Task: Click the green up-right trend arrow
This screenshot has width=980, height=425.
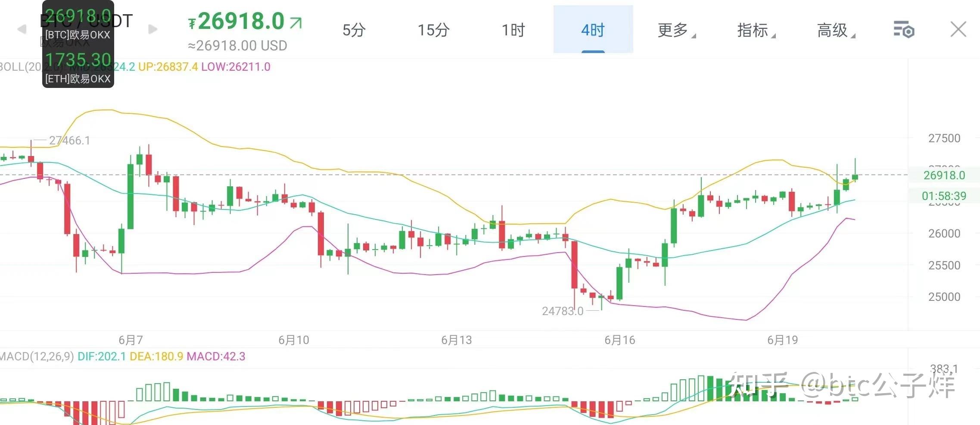Action: tap(296, 22)
